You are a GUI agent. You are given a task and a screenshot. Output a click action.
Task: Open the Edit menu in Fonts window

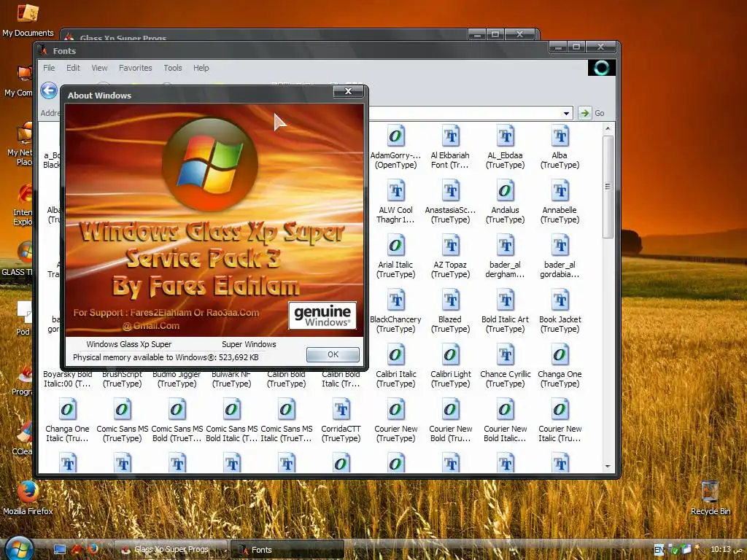pyautogui.click(x=73, y=68)
